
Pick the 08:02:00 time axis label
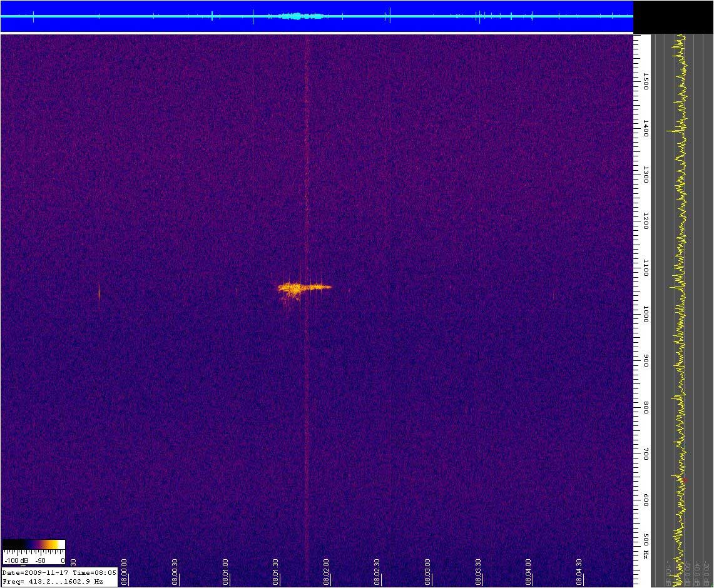[x=327, y=572]
